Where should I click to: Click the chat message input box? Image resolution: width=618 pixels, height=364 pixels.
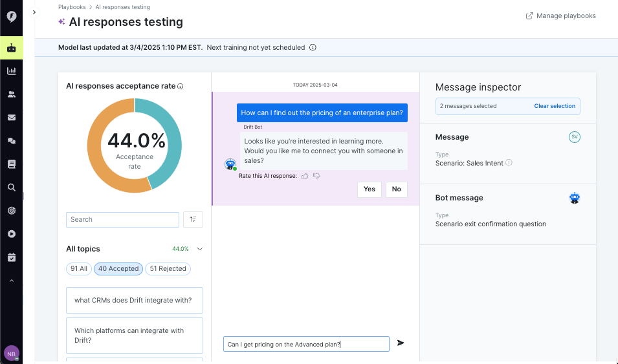[306, 344]
